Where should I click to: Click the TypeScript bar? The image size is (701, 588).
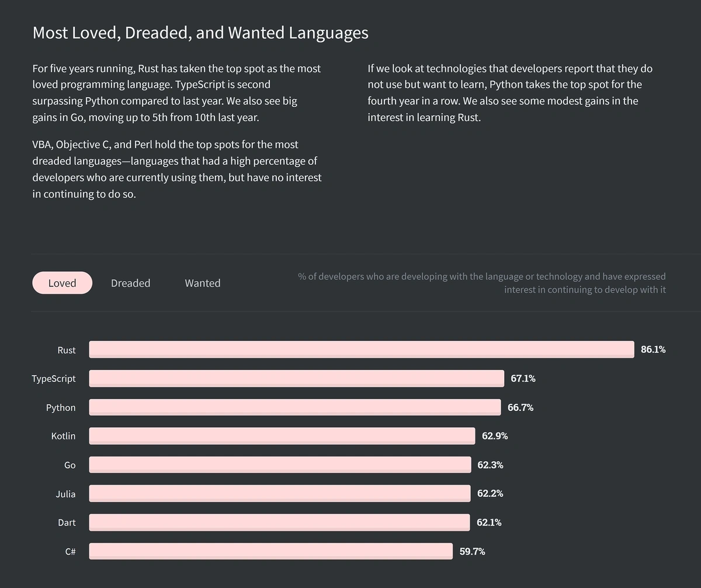pyautogui.click(x=297, y=378)
